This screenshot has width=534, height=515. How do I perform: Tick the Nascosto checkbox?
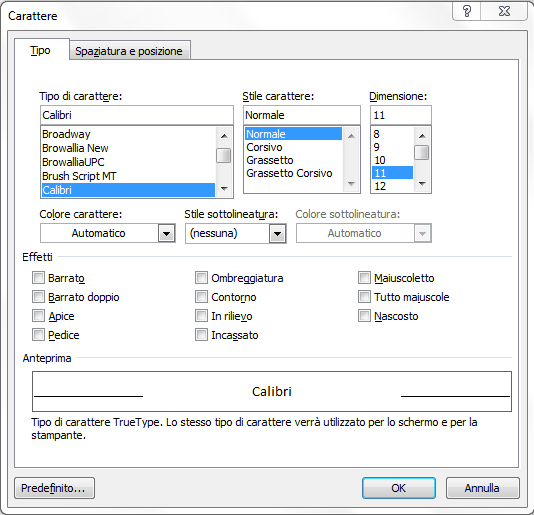364,316
